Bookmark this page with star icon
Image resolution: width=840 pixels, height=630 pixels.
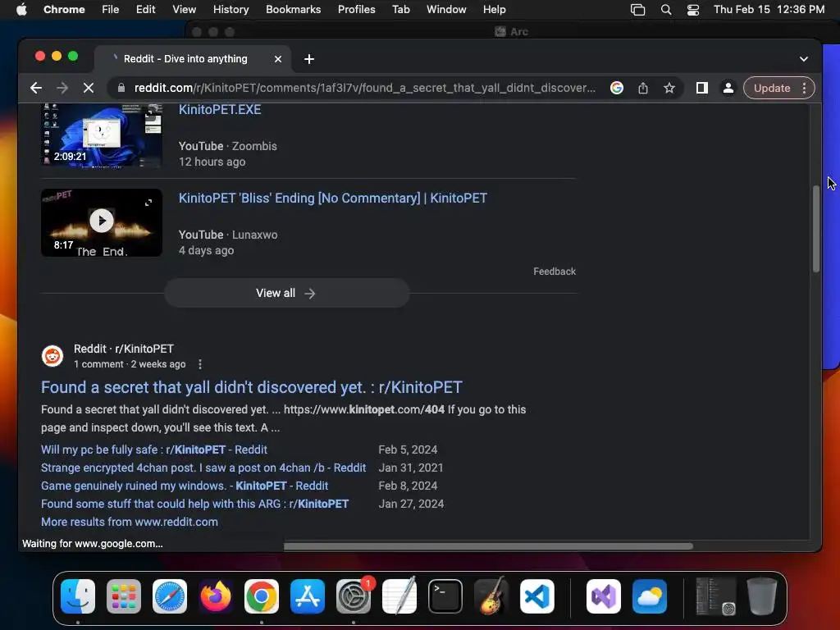[669, 88]
